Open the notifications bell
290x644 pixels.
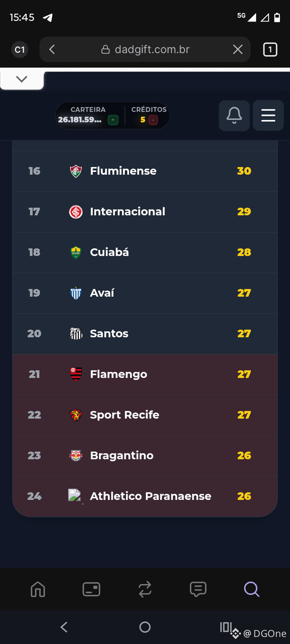[x=234, y=116]
